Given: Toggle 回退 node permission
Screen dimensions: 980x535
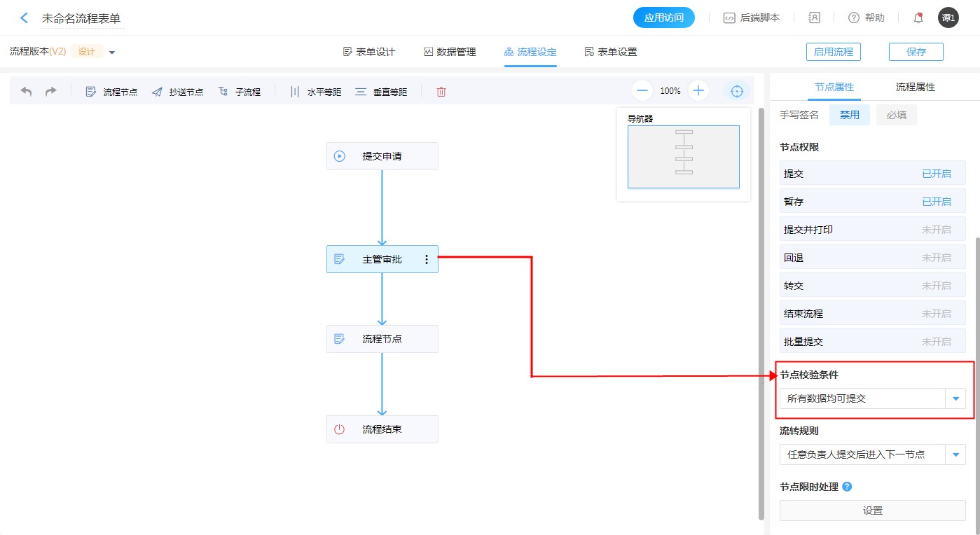Looking at the screenshot, I should point(936,258).
